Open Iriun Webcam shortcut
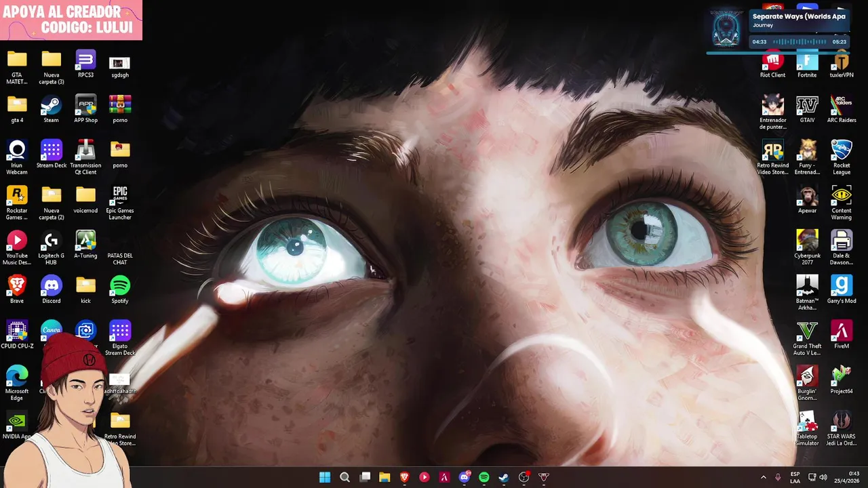The width and height of the screenshot is (868, 488). pos(17,158)
